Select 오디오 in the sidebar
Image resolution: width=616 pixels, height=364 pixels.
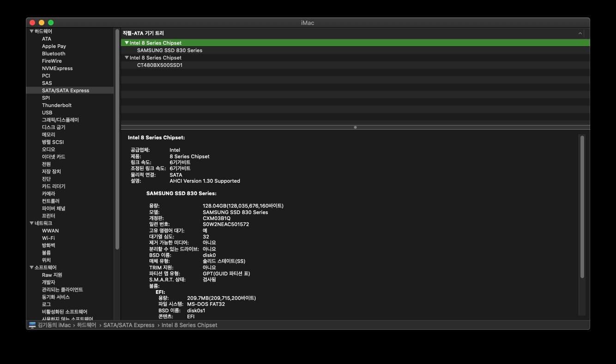(48, 149)
